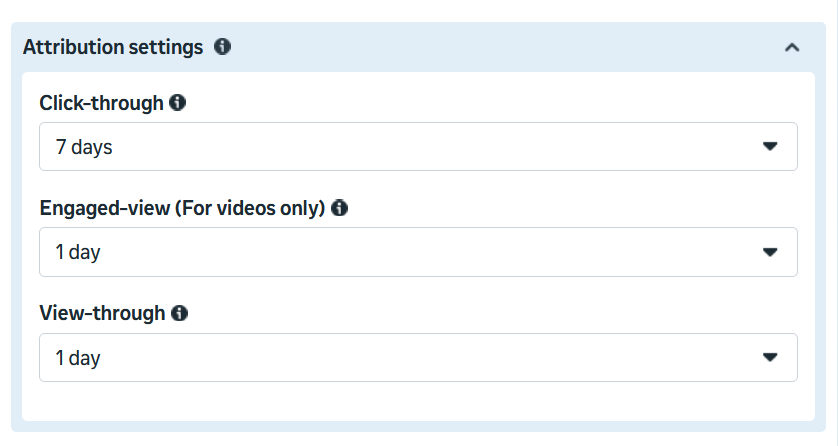838x446 pixels.
Task: Click the Engaged-view (For videos only) label
Action: pyautogui.click(x=183, y=208)
